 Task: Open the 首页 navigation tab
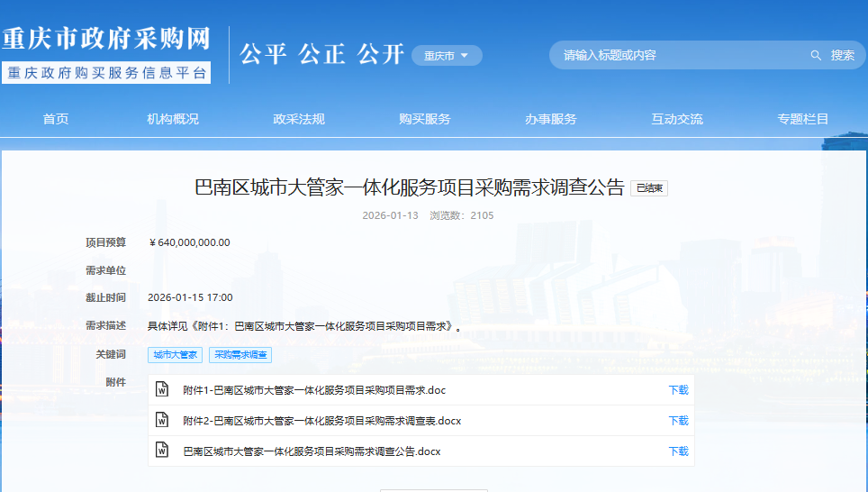(x=56, y=119)
